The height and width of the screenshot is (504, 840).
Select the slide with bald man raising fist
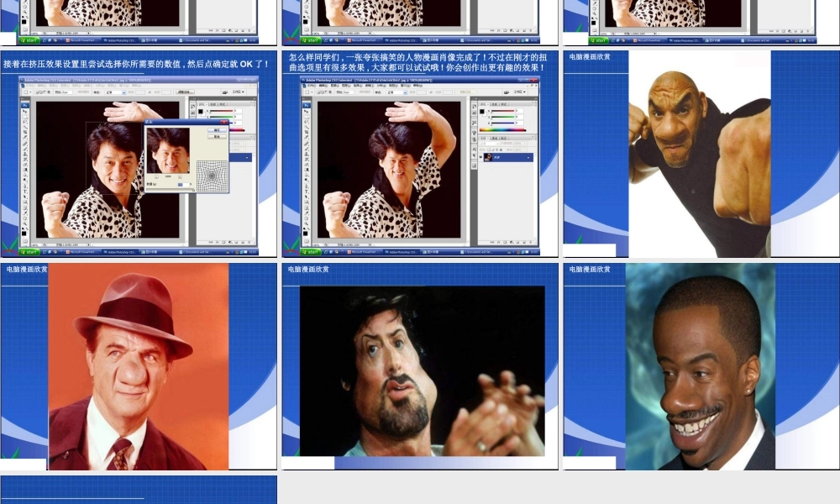pos(700,154)
